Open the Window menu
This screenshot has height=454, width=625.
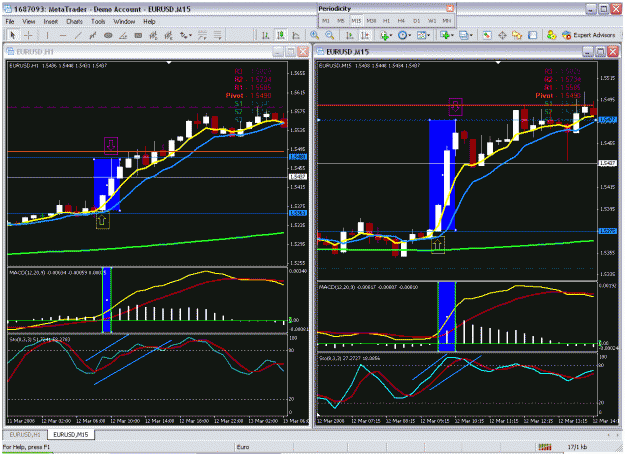pyautogui.click(x=124, y=22)
